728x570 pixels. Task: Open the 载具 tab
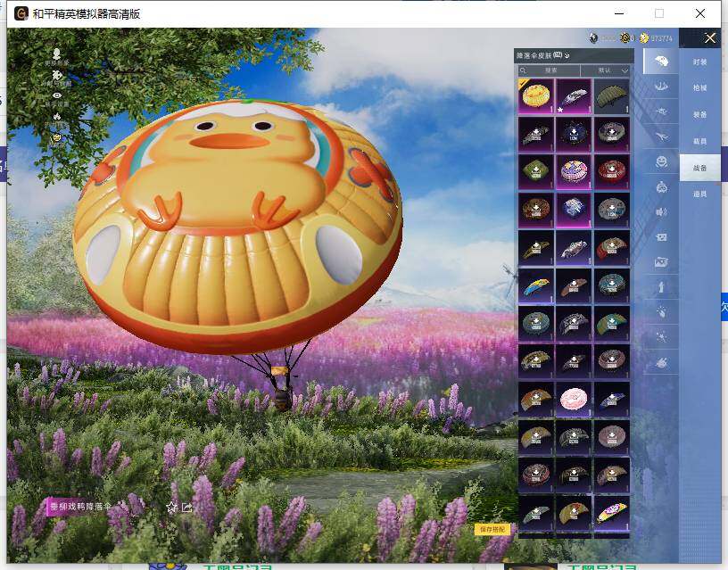coord(699,141)
